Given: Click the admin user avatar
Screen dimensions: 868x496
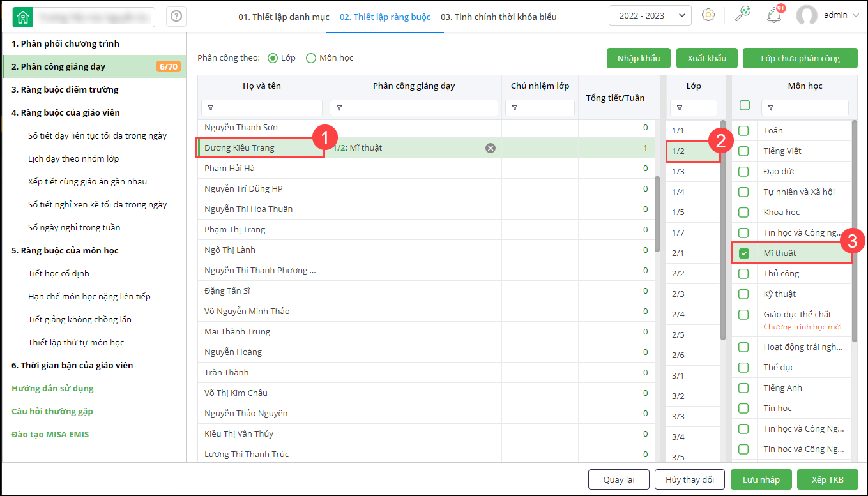Looking at the screenshot, I should (x=807, y=15).
